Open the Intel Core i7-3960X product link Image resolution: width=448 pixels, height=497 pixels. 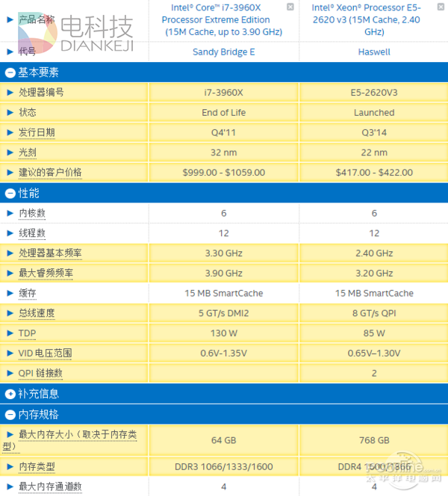coord(223,20)
